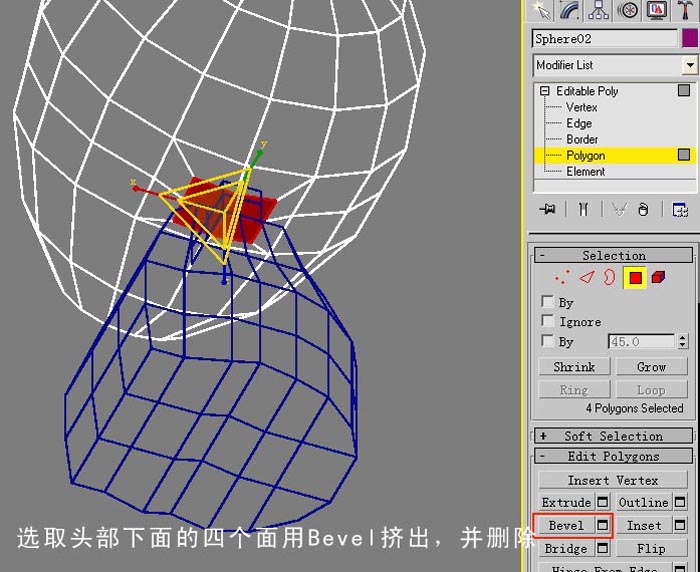Click the Extrude button

567,502
